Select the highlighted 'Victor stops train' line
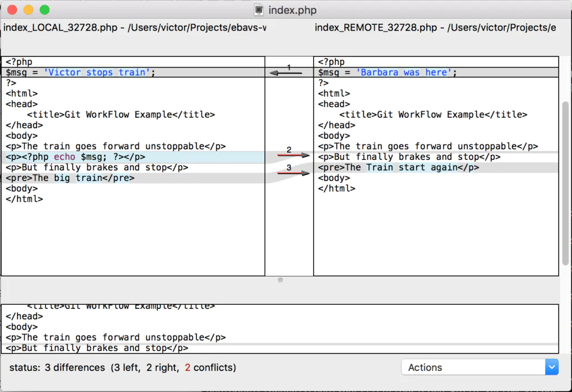 point(78,72)
